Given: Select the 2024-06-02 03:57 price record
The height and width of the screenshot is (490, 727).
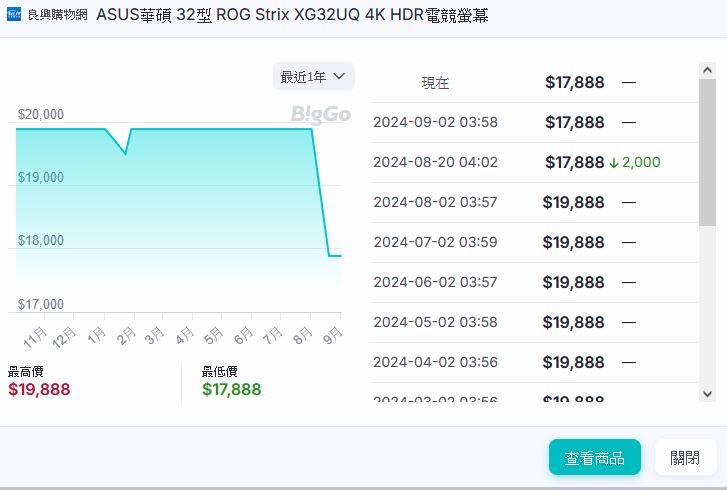Looking at the screenshot, I should (534, 282).
